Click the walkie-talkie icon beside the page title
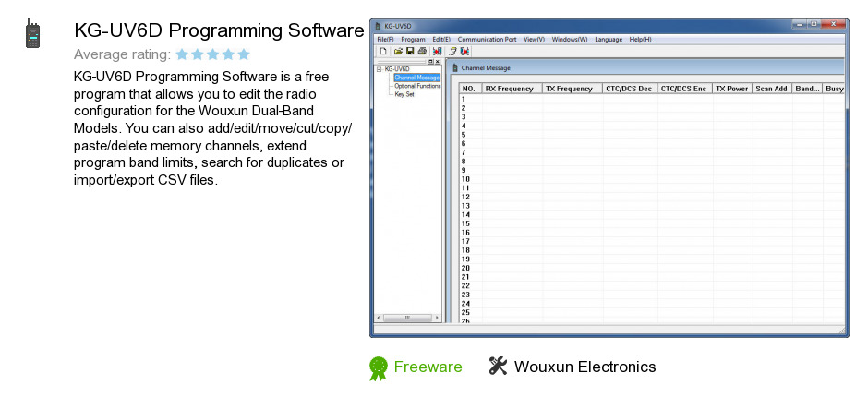The width and height of the screenshot is (868, 409). (32, 33)
